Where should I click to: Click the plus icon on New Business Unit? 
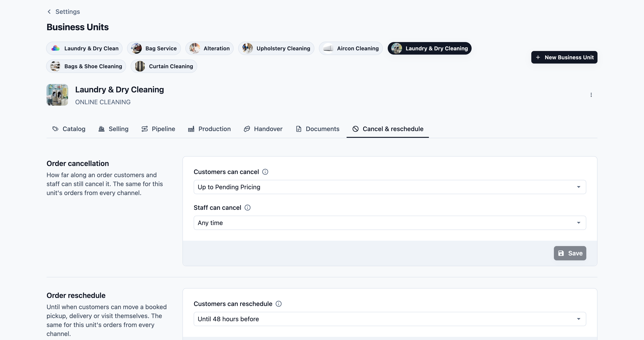tap(538, 57)
